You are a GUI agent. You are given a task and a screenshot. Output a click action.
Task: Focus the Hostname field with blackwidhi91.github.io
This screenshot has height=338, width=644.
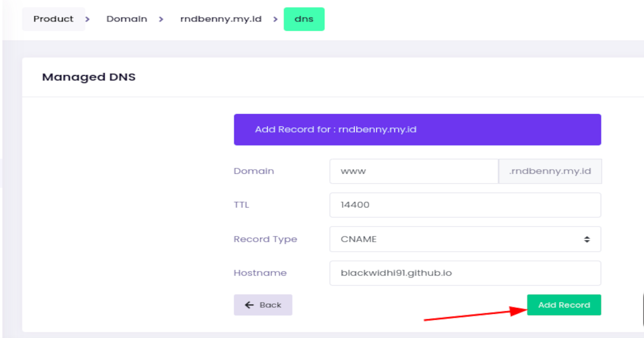tap(465, 273)
